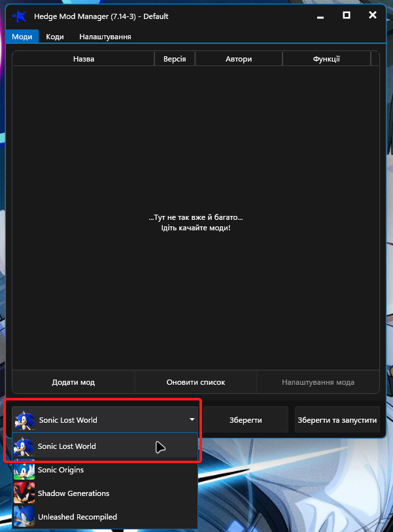The image size is (393, 532).
Task: Click the Додати мод button
Action: pyautogui.click(x=73, y=382)
